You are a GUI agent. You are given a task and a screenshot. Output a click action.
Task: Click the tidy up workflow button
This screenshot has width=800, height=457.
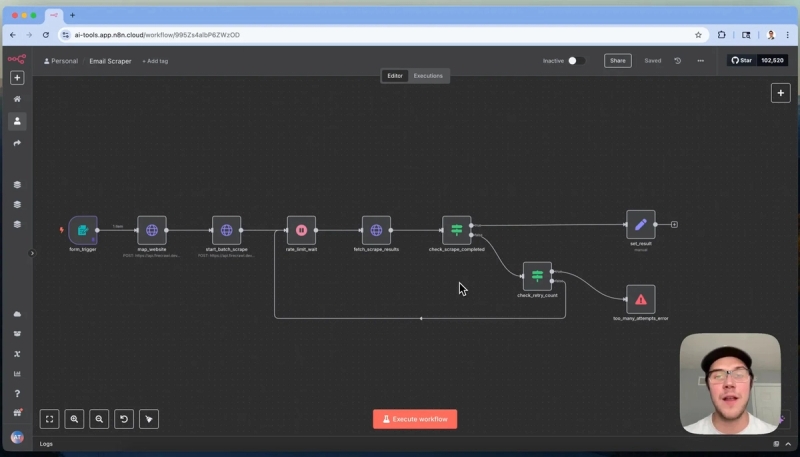click(149, 419)
